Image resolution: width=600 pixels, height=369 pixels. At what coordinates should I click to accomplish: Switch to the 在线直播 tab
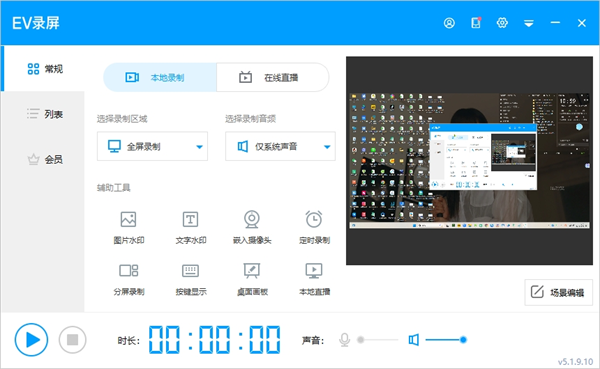pos(273,78)
